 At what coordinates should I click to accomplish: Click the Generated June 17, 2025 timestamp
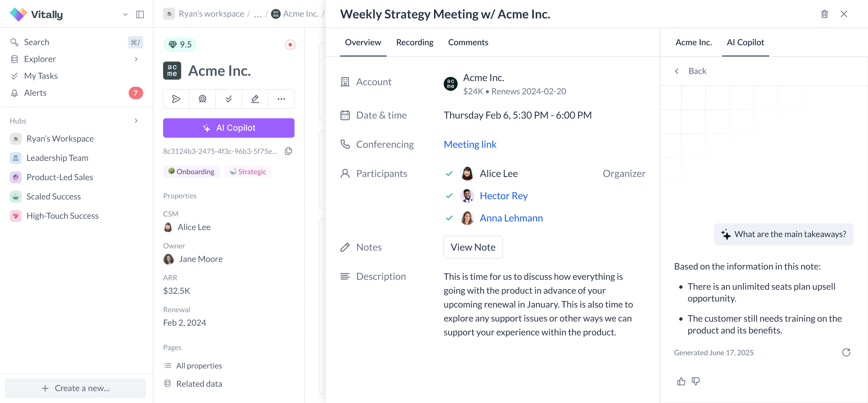(x=714, y=353)
